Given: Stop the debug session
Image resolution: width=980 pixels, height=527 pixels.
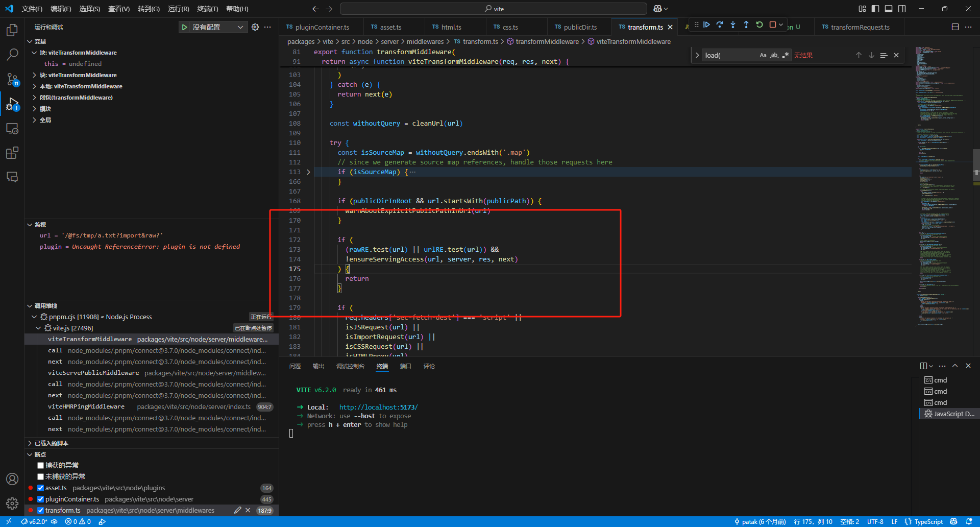Looking at the screenshot, I should coord(773,25).
